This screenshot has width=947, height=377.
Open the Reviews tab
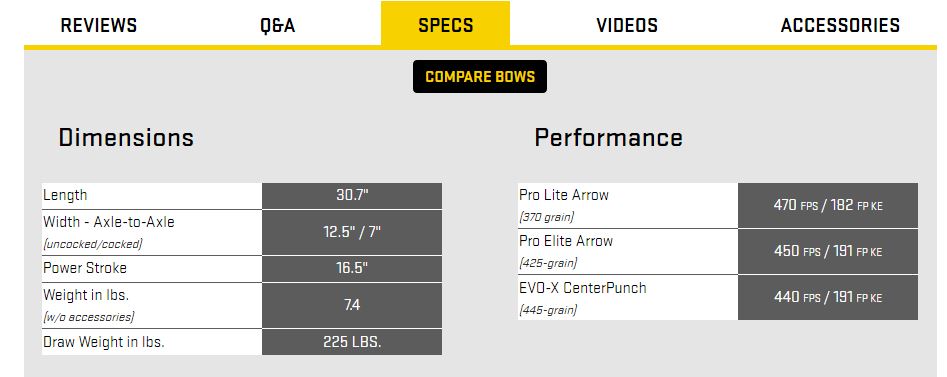[99, 25]
